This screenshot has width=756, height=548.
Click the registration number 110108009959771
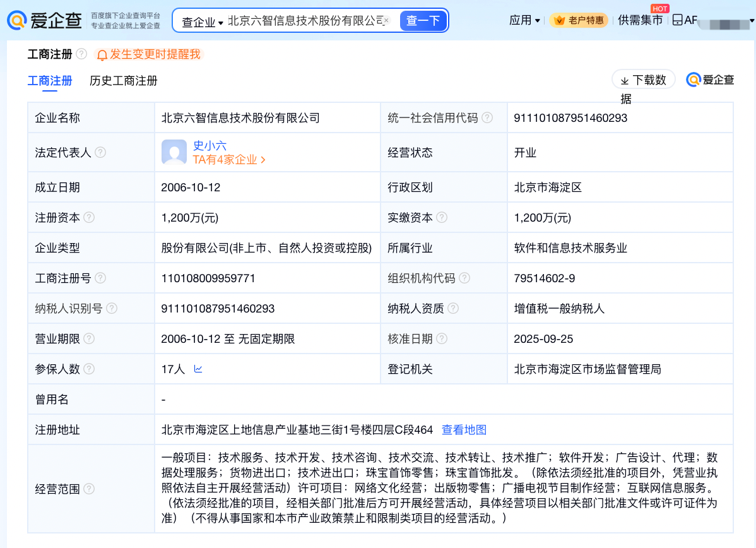click(x=208, y=278)
